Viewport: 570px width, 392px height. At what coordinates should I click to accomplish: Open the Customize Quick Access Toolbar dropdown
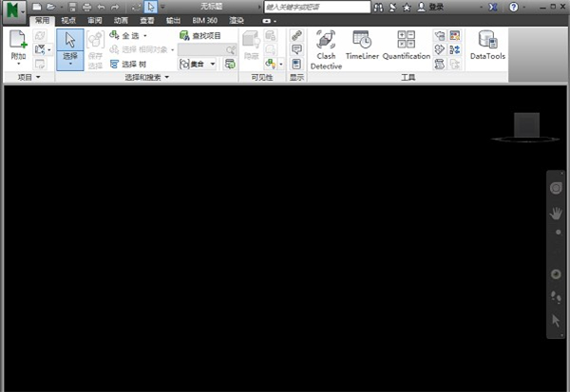(162, 7)
